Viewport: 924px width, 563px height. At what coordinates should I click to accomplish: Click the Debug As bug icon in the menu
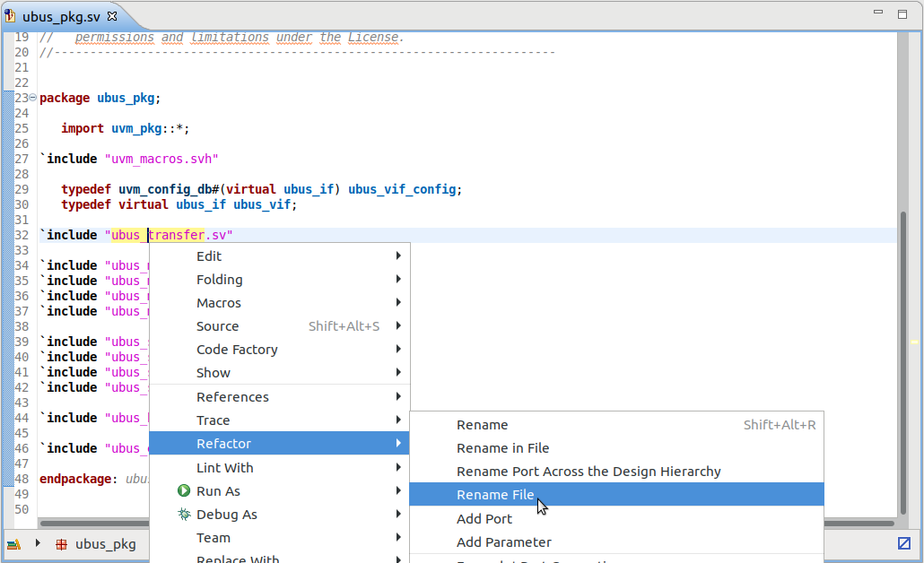[186, 514]
